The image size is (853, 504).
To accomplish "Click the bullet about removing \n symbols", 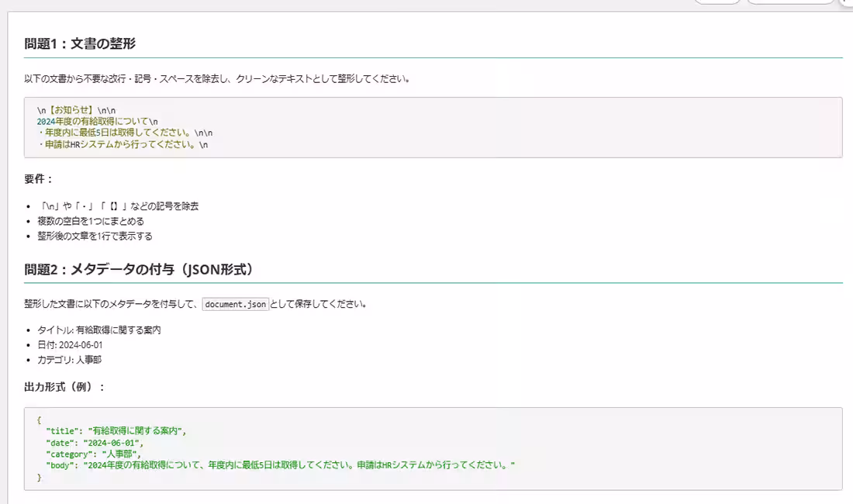I will (x=118, y=206).
